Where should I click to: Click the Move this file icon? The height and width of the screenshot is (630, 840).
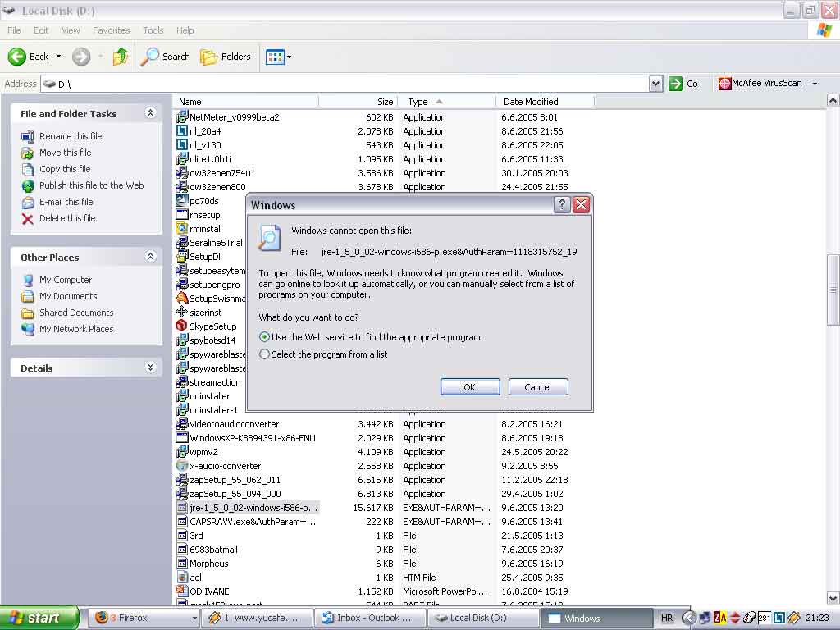point(28,153)
